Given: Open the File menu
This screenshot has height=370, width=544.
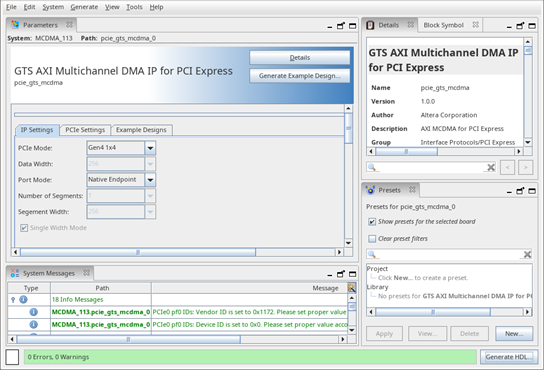Looking at the screenshot, I should click(11, 7).
